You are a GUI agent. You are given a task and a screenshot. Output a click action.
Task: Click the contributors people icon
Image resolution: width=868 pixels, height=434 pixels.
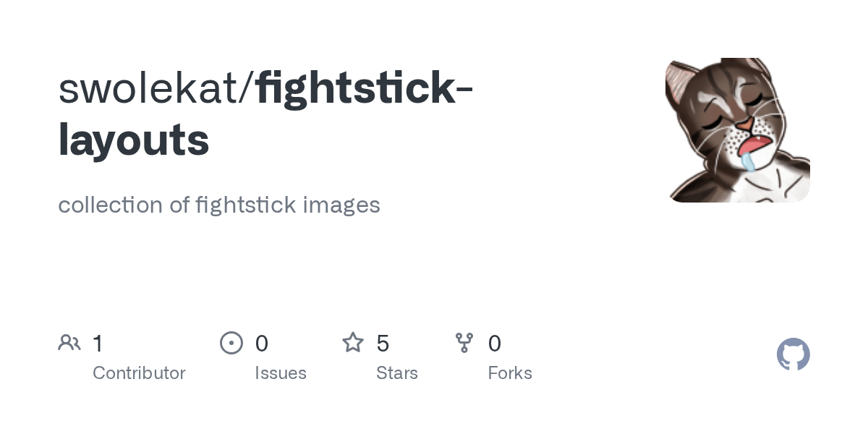[x=69, y=342]
